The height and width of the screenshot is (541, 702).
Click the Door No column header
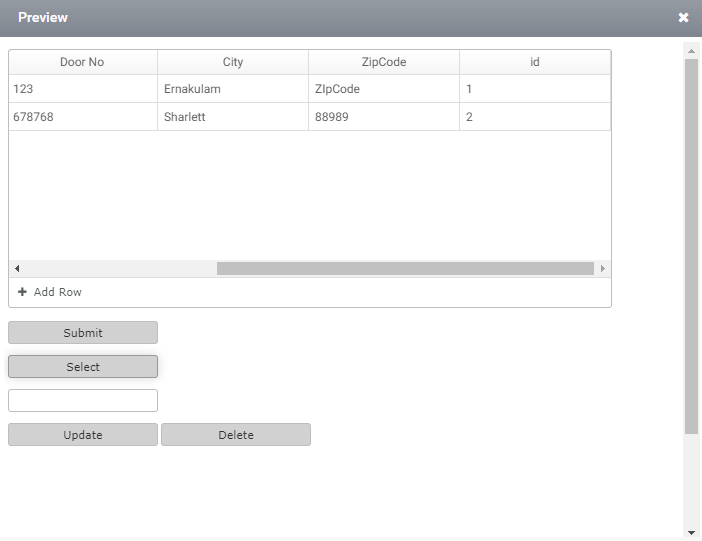83,62
